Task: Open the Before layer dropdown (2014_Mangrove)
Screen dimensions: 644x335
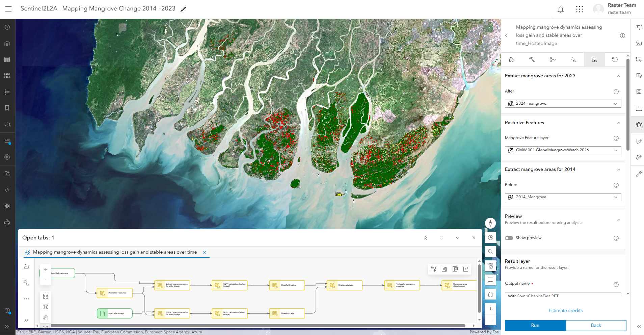Action: pos(563,197)
